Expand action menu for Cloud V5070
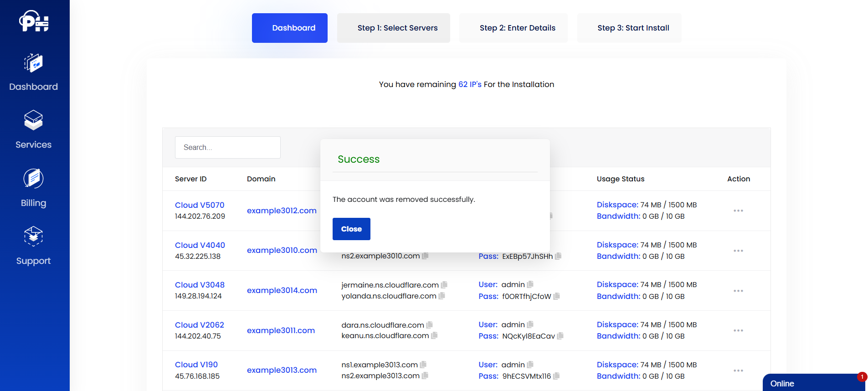868x391 pixels. pyautogui.click(x=738, y=211)
